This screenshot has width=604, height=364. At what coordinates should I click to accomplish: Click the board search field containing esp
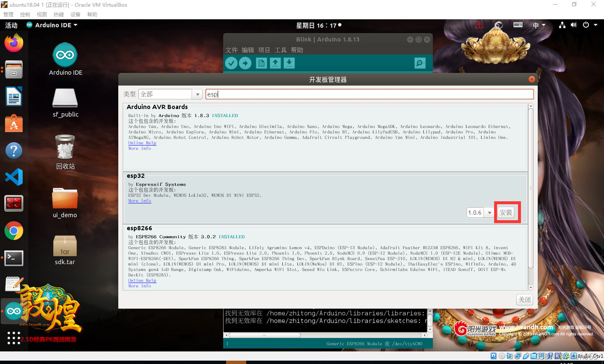[370, 94]
